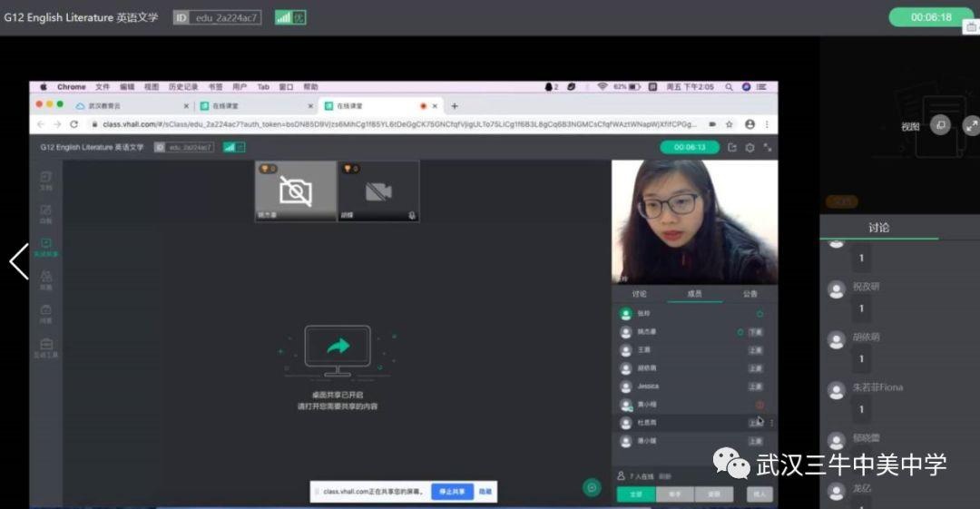This screenshot has width=980, height=509.
Task: Switch to the middle 在线课堂 browser tab
Action: pyautogui.click(x=256, y=105)
